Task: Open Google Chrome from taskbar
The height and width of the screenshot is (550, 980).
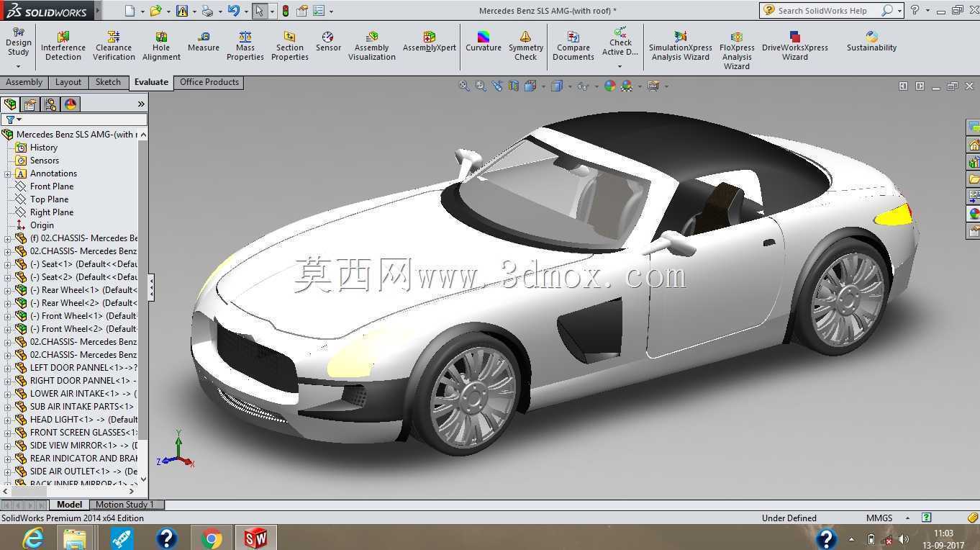Action: (x=212, y=538)
